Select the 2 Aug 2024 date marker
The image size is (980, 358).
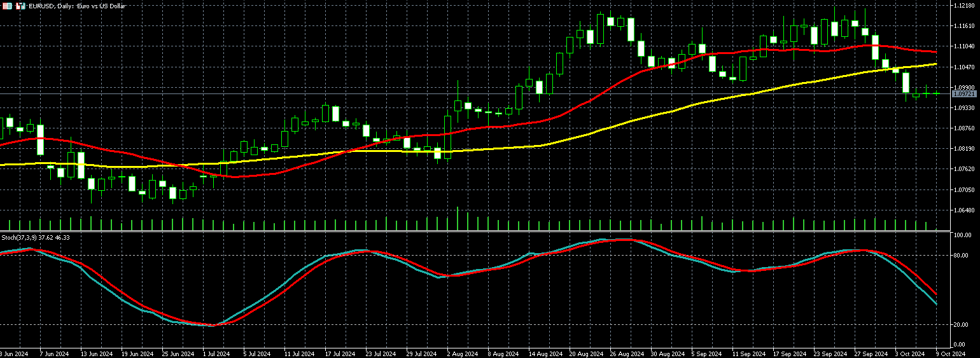pyautogui.click(x=462, y=354)
